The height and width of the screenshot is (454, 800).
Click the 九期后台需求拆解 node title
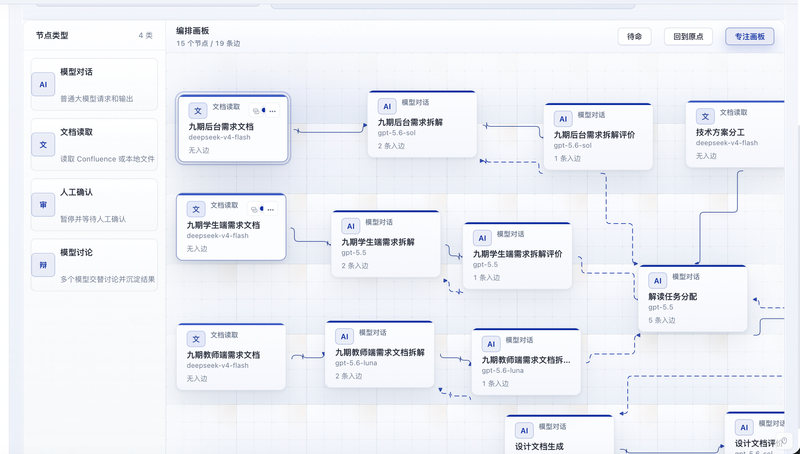click(x=410, y=122)
